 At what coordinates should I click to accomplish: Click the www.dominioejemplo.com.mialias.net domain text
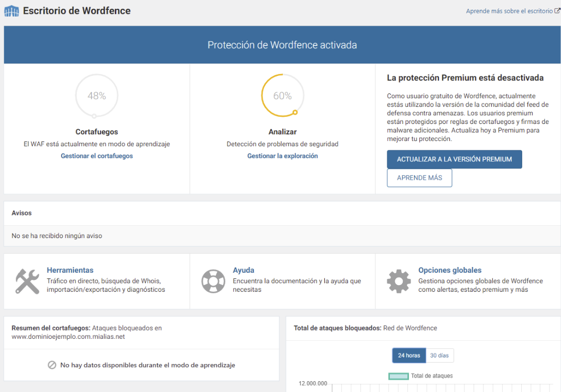pyautogui.click(x=68, y=337)
